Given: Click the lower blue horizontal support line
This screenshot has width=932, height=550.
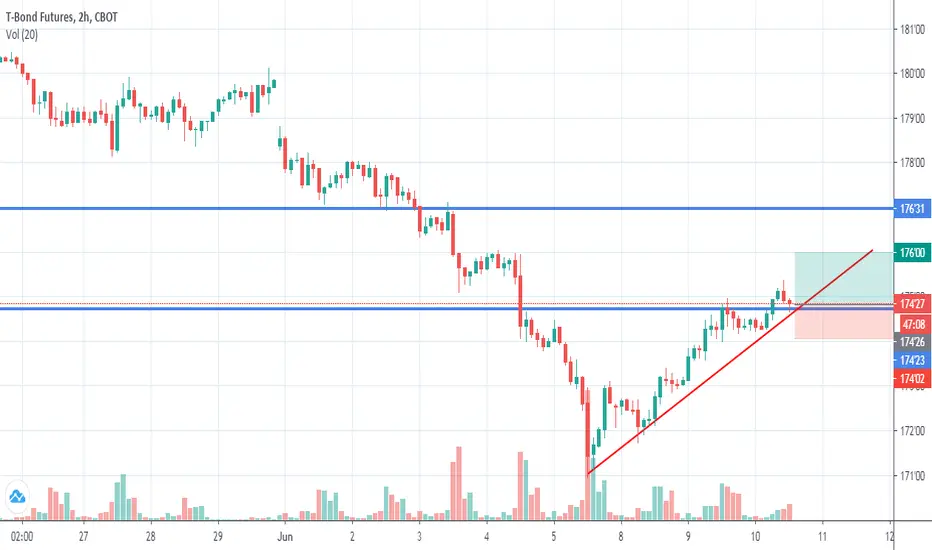Looking at the screenshot, I should (446, 309).
